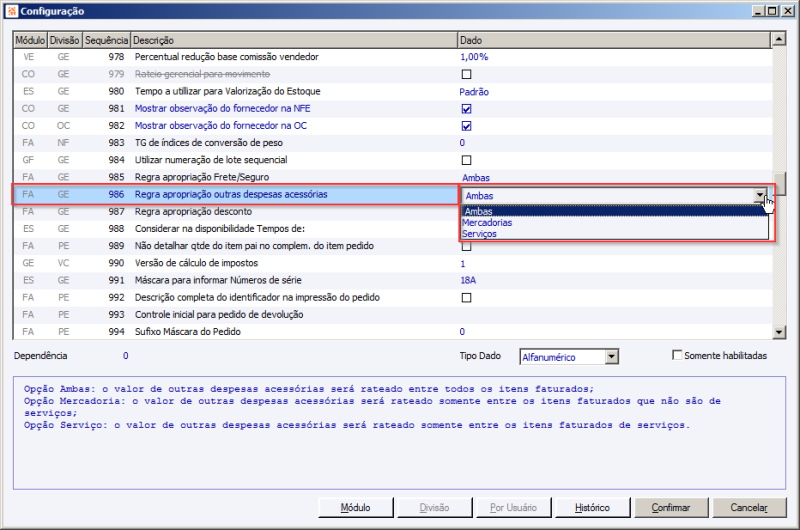Select row TG de índices de conversão de peso
This screenshot has height=530, width=800.
pos(393,143)
